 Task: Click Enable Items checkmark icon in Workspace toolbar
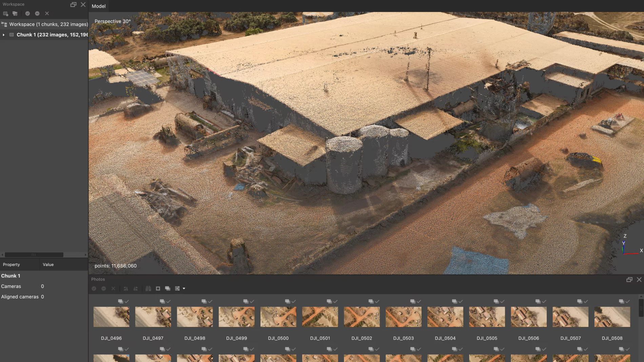click(27, 14)
